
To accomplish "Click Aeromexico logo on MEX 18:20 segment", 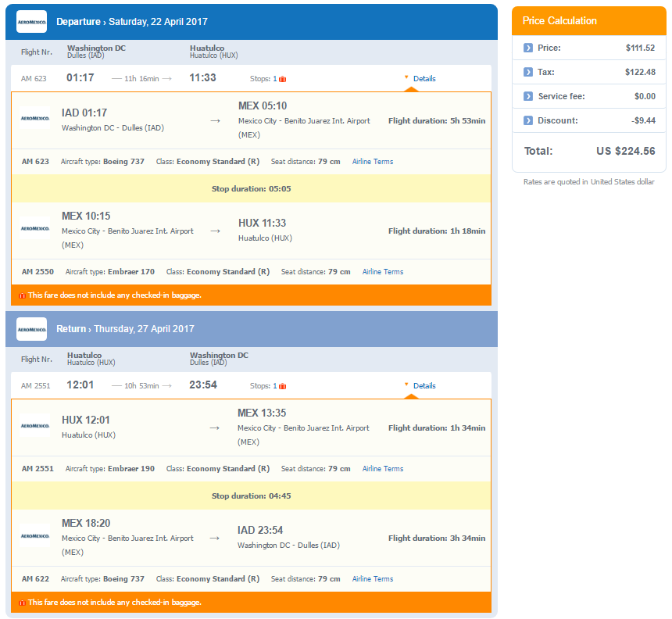I will click(35, 536).
